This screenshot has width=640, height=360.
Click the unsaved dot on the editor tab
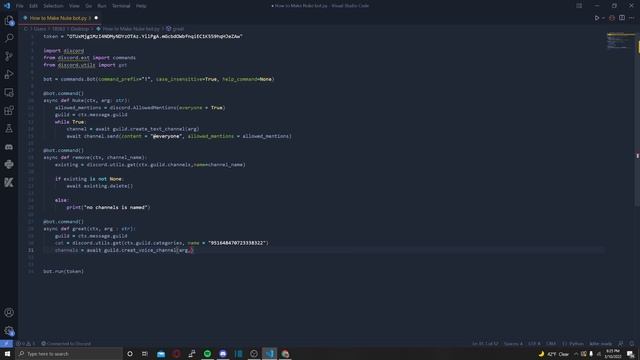click(96, 18)
